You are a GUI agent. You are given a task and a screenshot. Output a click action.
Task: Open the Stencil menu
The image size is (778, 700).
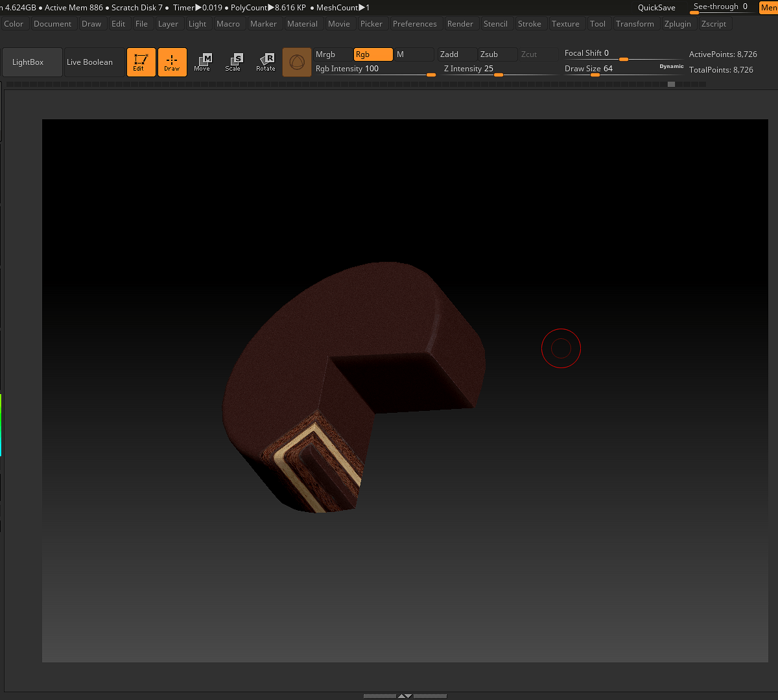(x=496, y=24)
